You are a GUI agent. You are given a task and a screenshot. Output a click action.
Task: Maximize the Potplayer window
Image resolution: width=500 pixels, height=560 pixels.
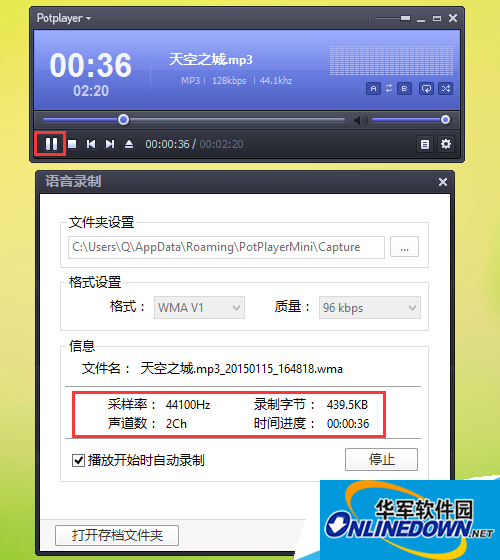pos(437,18)
